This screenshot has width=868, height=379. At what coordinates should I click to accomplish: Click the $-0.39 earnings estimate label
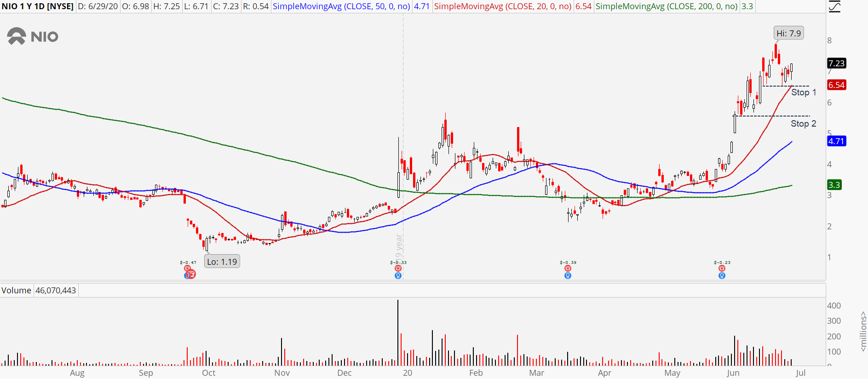point(568,262)
